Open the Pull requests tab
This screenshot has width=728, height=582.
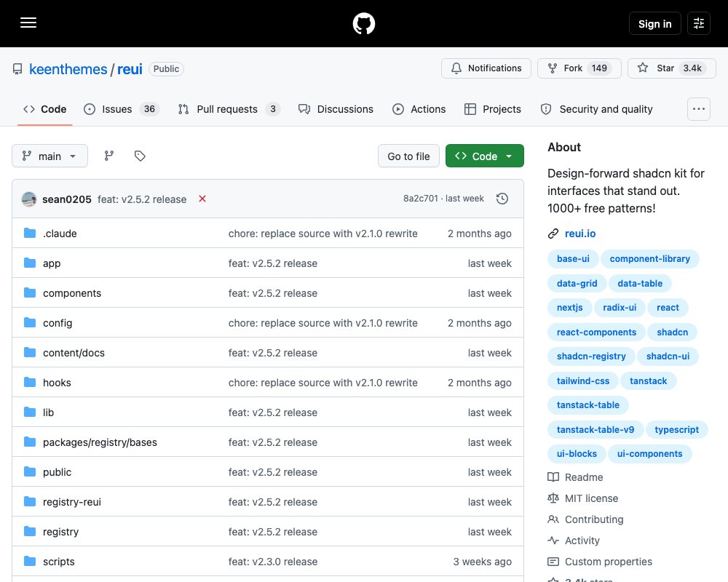(229, 109)
